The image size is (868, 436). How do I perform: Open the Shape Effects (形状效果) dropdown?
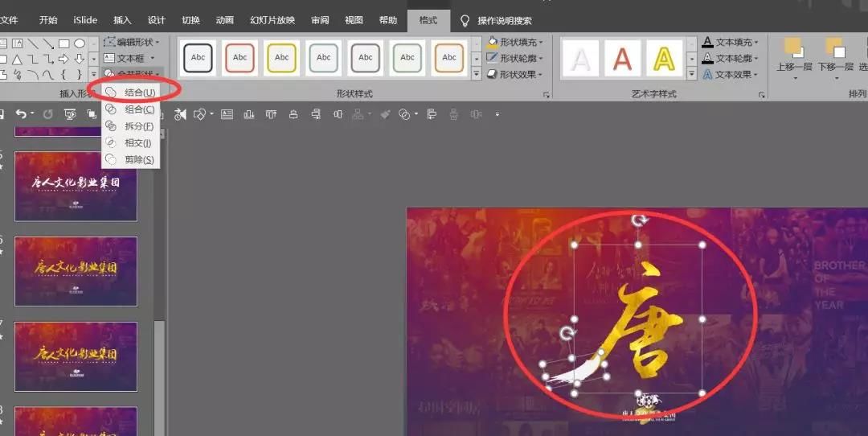click(515, 74)
